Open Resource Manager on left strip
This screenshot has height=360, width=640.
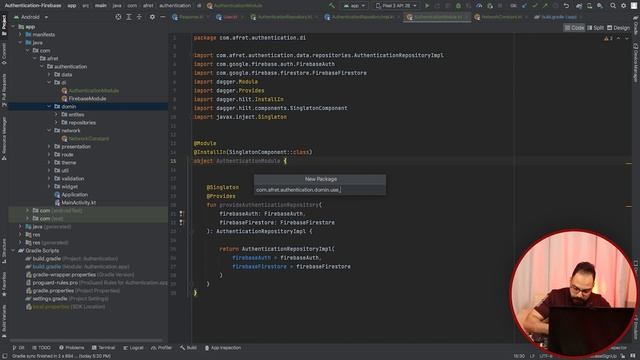click(4, 139)
